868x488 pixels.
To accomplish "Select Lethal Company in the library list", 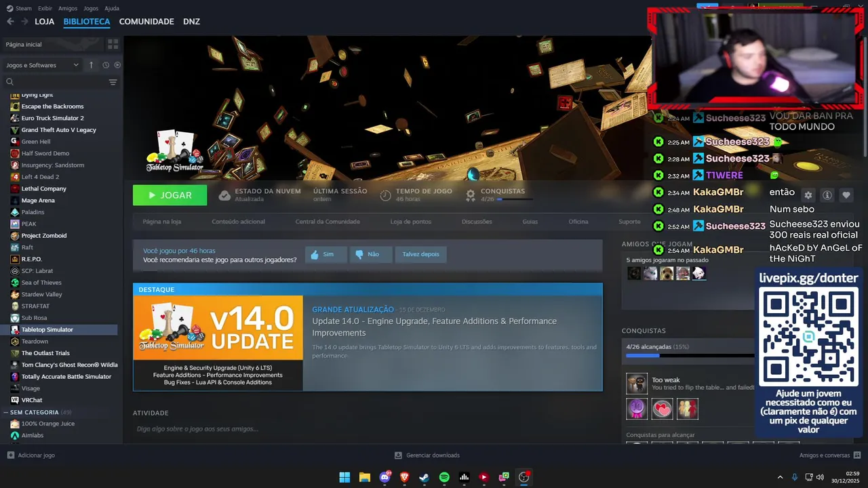I will click(x=44, y=188).
